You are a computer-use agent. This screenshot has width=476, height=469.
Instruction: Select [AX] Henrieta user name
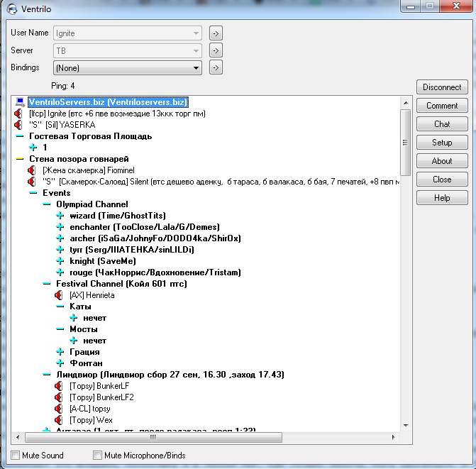coord(92,295)
